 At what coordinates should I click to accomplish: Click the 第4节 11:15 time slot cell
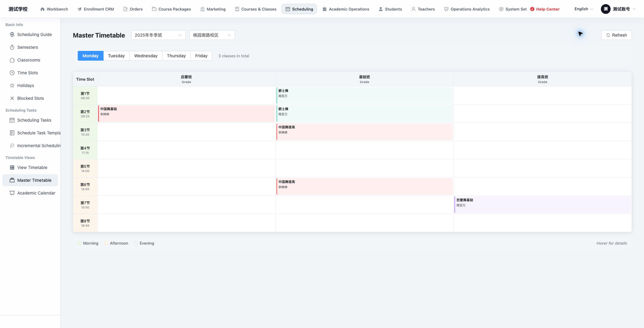pos(85,150)
